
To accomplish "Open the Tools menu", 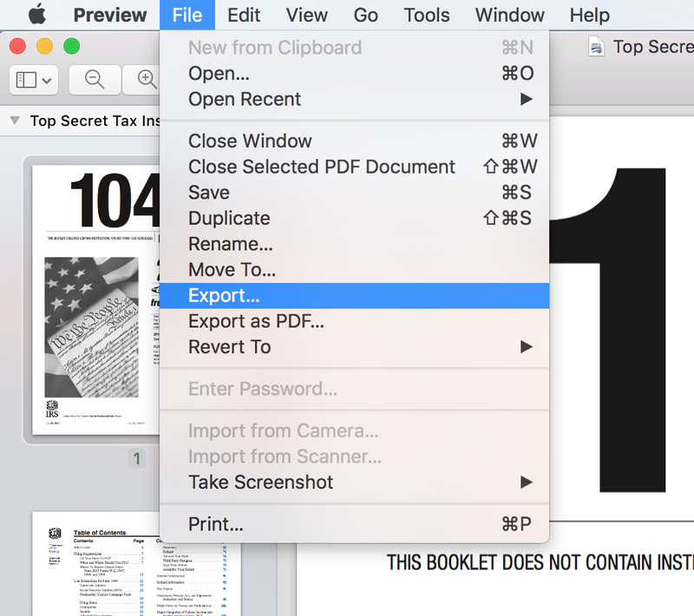I will click(x=427, y=15).
